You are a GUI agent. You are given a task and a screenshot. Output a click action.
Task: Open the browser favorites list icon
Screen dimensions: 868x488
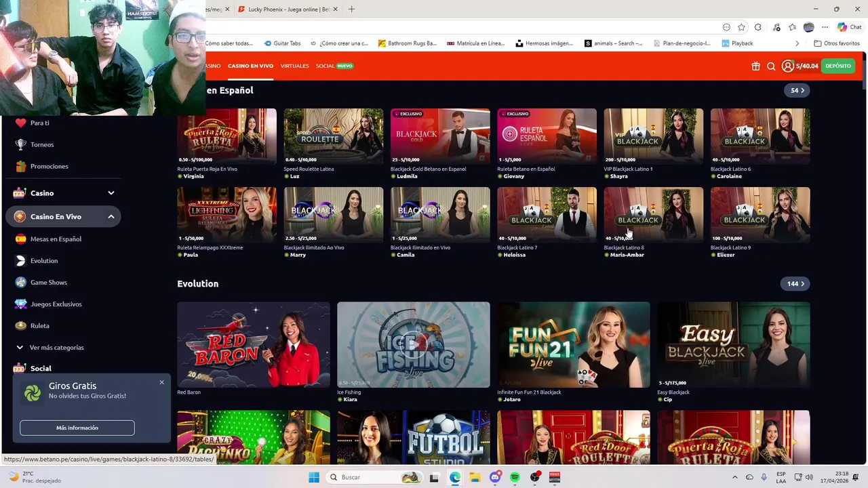tap(792, 27)
